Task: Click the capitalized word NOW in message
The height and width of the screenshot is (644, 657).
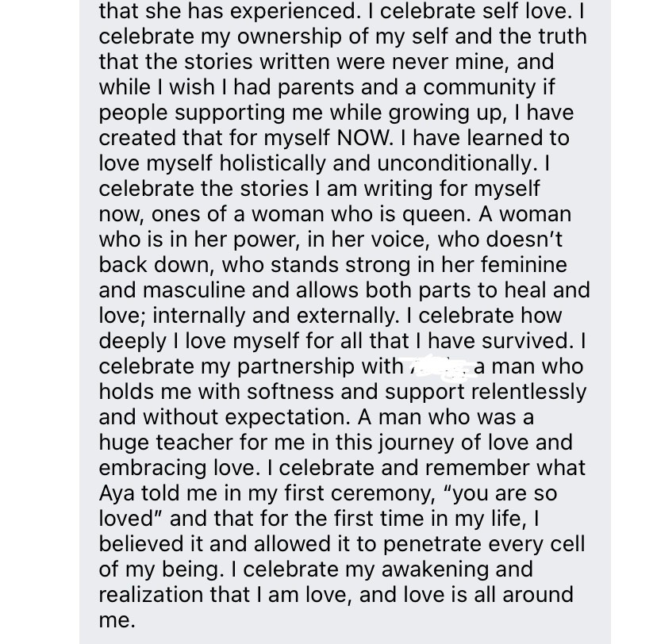Action: 364,138
